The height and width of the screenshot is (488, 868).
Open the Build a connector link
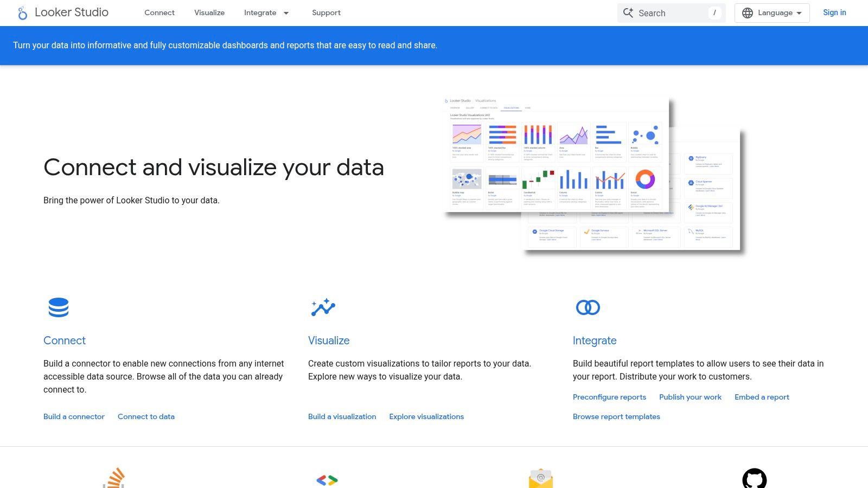click(x=74, y=416)
